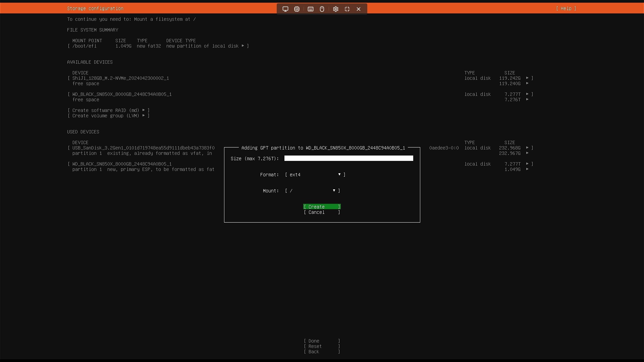The height and width of the screenshot is (362, 644).
Task: Expand ShiJi 128GB disk arrow menu
Action: (527, 78)
